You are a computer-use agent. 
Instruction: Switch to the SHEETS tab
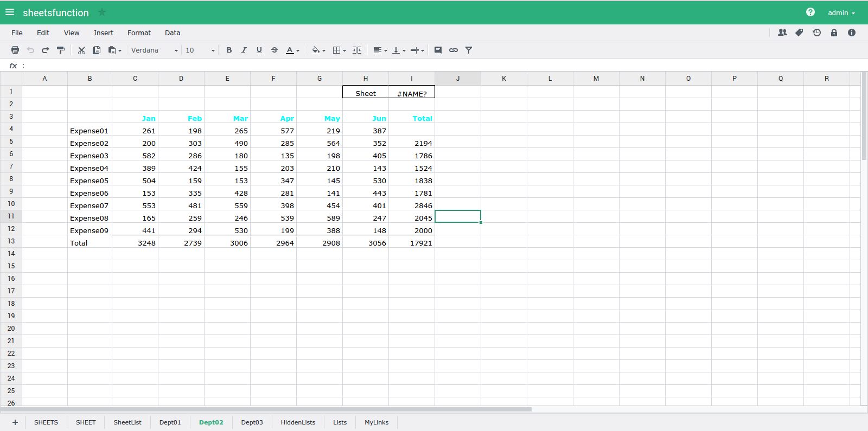[46, 422]
